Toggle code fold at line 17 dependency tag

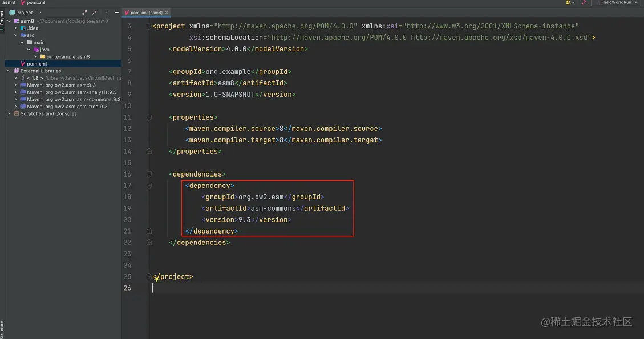tap(149, 186)
